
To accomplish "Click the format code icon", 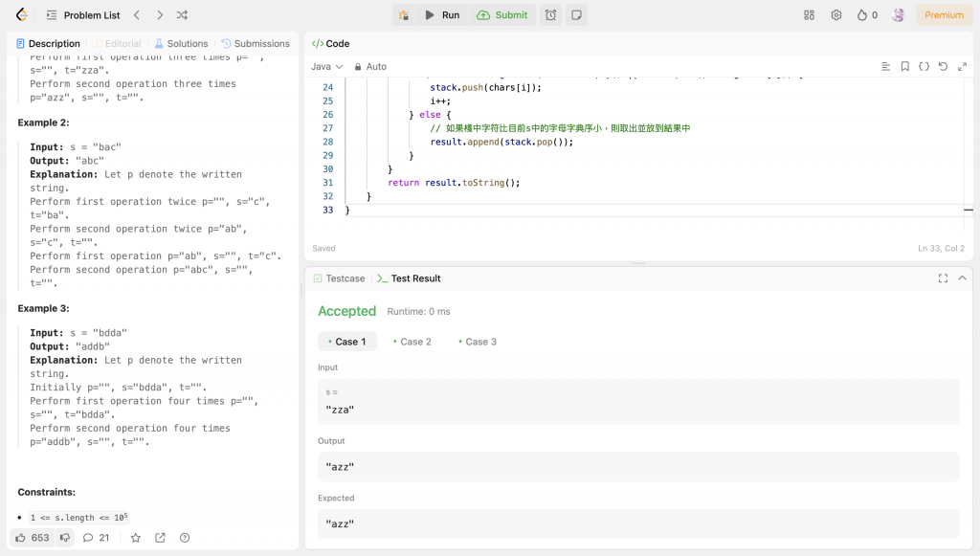I will tap(885, 66).
